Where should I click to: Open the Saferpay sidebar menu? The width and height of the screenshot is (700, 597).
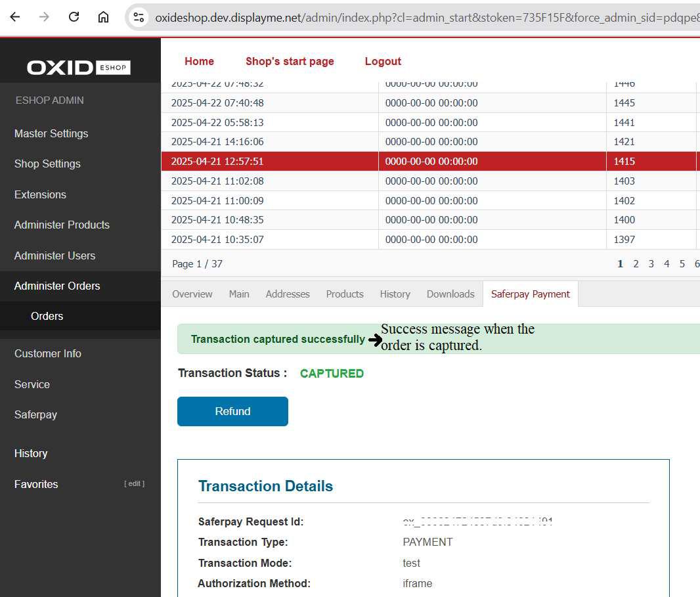(x=35, y=414)
